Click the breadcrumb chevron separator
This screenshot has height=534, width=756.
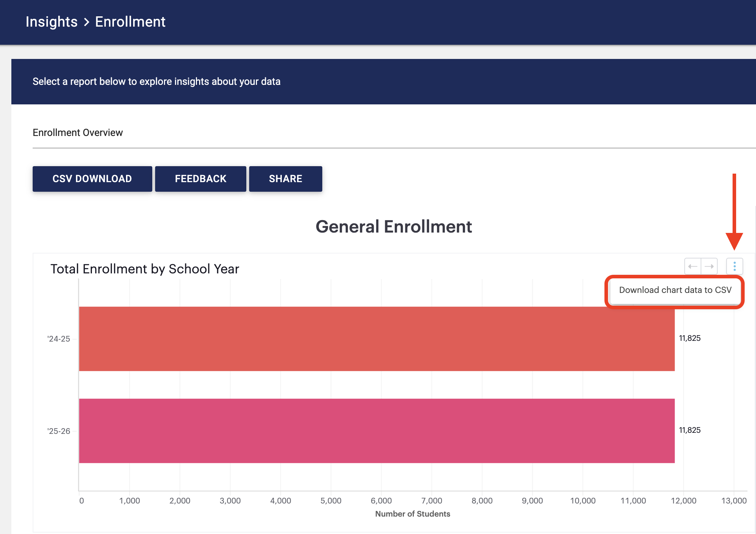[87, 22]
